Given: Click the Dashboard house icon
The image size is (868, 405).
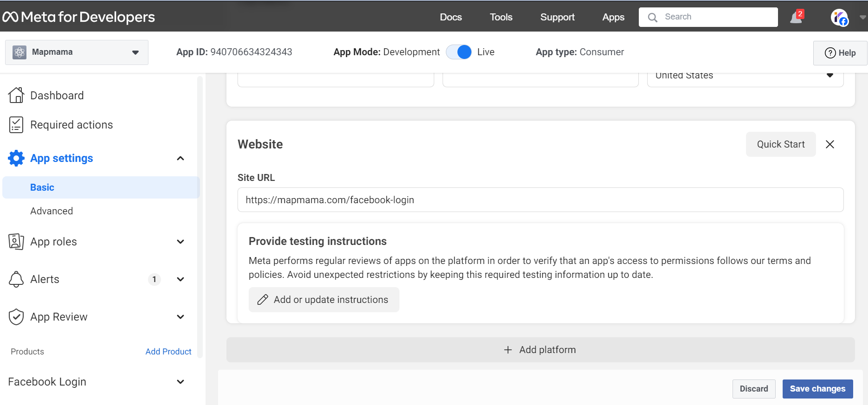Looking at the screenshot, I should [x=16, y=95].
